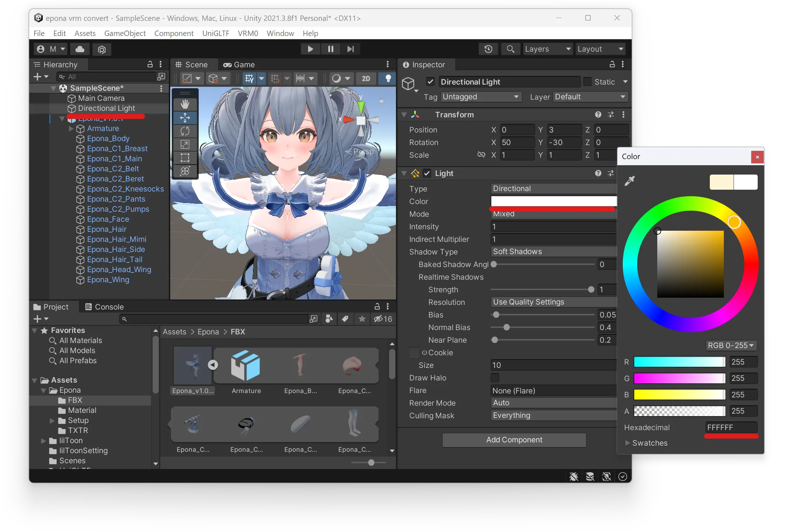The height and width of the screenshot is (532, 798).
Task: Toggle hidden packages count icon
Action: point(383,319)
